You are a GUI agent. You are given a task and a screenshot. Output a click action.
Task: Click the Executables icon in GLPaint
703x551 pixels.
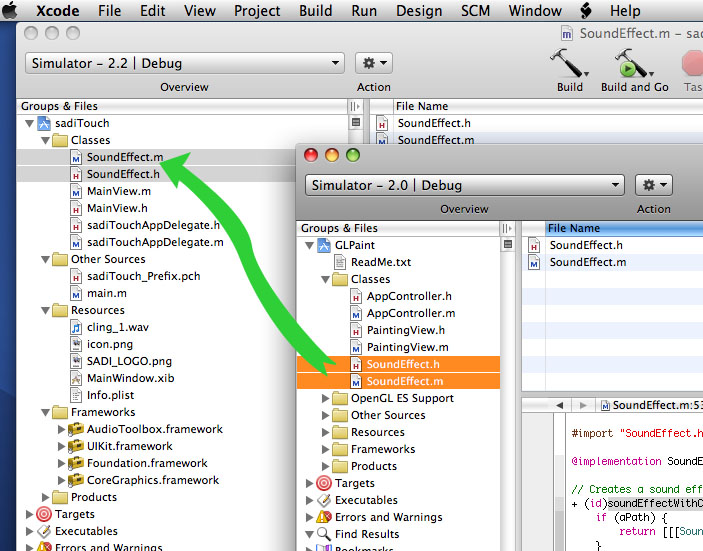tap(324, 500)
